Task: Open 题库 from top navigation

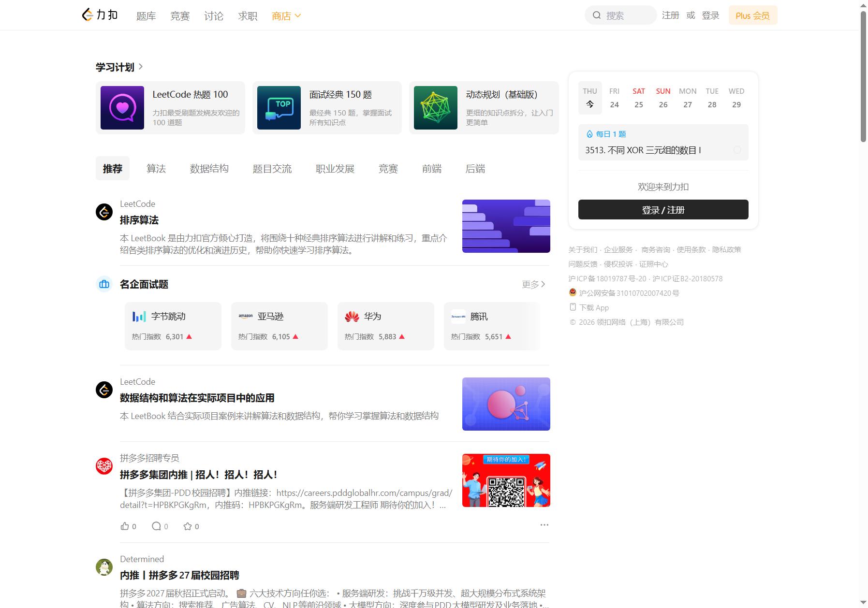Action: click(146, 16)
